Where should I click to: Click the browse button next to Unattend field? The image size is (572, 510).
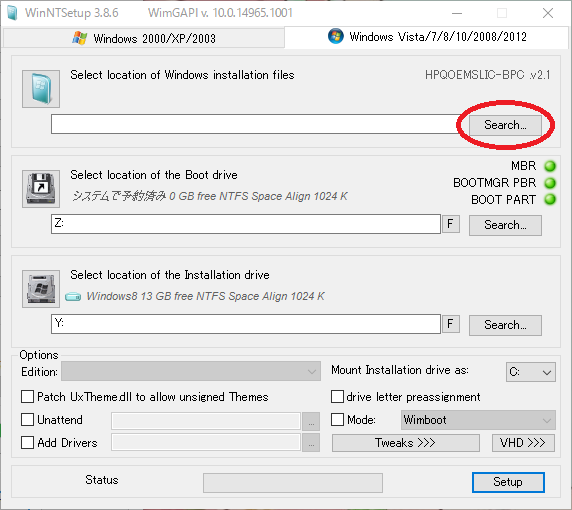pos(311,422)
